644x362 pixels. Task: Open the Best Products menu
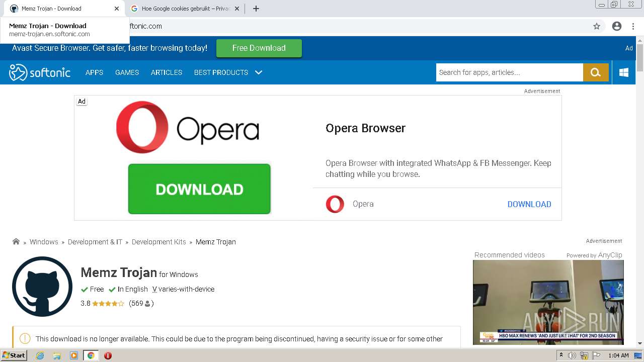tap(221, 72)
